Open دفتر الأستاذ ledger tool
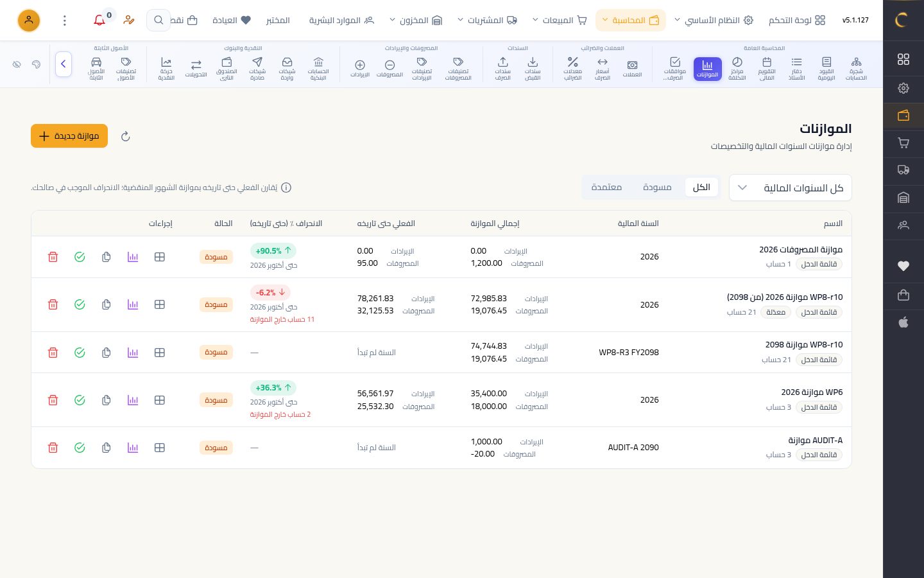The width and height of the screenshot is (924, 578). pos(796,68)
